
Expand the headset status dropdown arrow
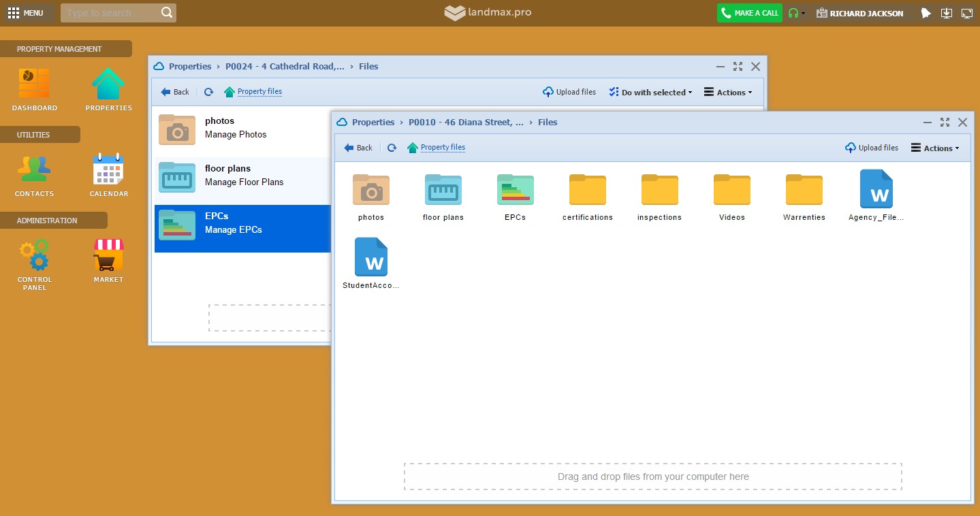coord(804,13)
